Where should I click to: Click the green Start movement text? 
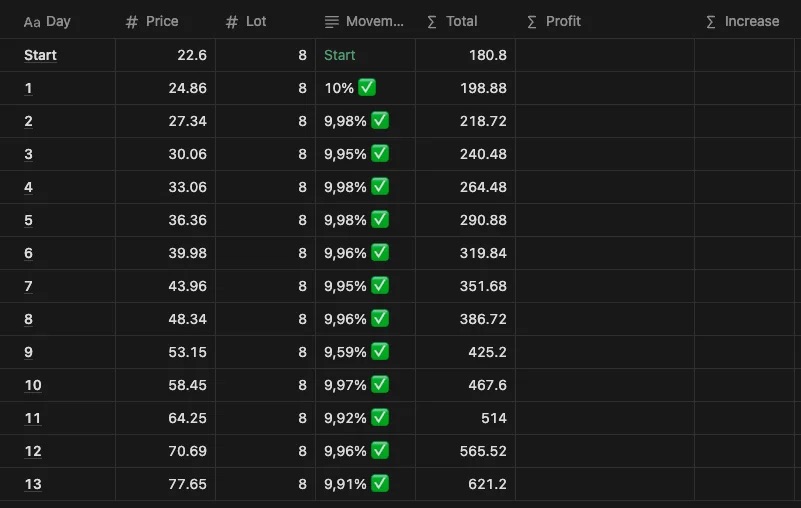coord(339,55)
